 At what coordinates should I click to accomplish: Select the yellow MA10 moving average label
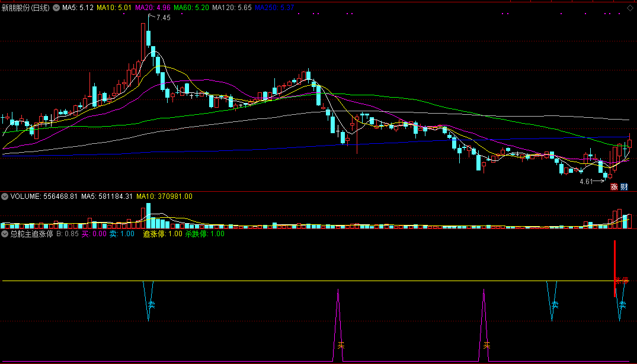114,8
